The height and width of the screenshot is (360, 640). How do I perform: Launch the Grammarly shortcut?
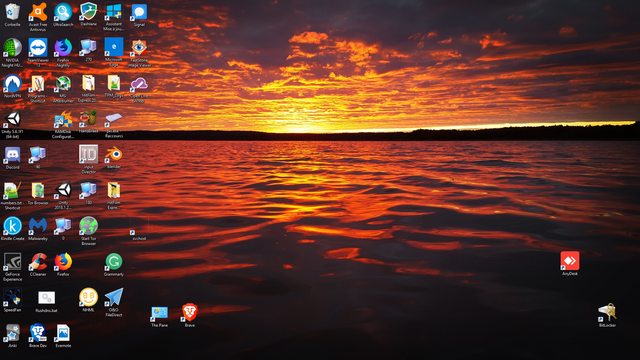click(x=113, y=263)
